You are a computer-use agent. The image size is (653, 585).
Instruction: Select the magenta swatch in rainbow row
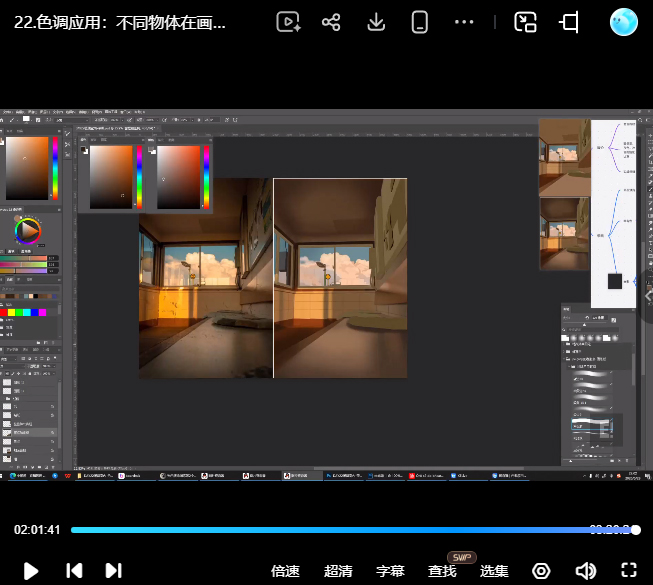[42, 312]
